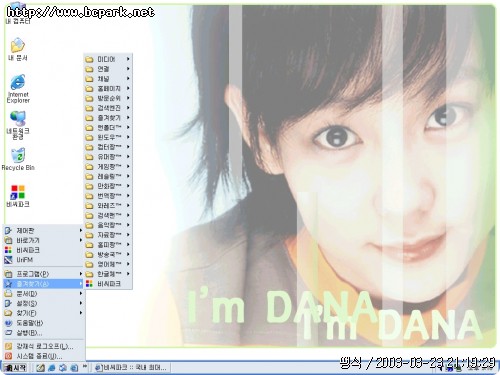Click the UriFM icon in Start menu
500x375 pixels.
8,260
